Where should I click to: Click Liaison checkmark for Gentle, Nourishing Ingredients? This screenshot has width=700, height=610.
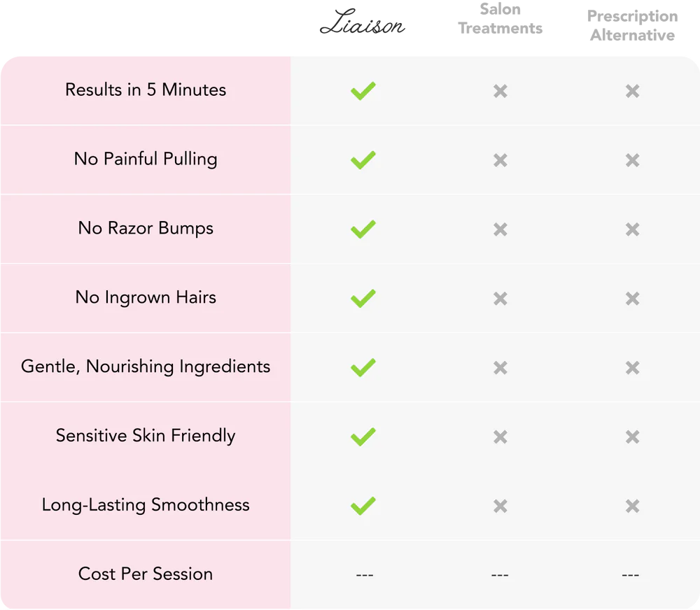pos(363,368)
